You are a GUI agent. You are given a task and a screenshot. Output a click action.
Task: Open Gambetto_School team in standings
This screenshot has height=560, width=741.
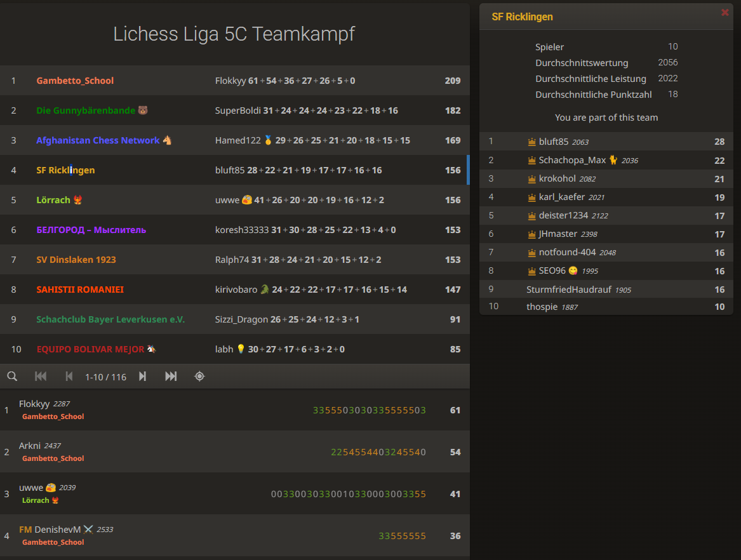[75, 81]
